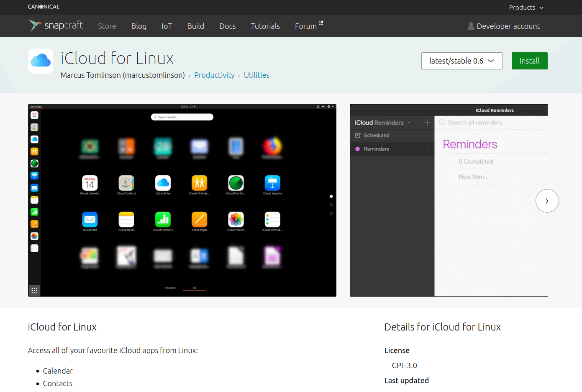This screenshot has height=392, width=582.
Task: Go to the Blog page
Action: point(139,26)
